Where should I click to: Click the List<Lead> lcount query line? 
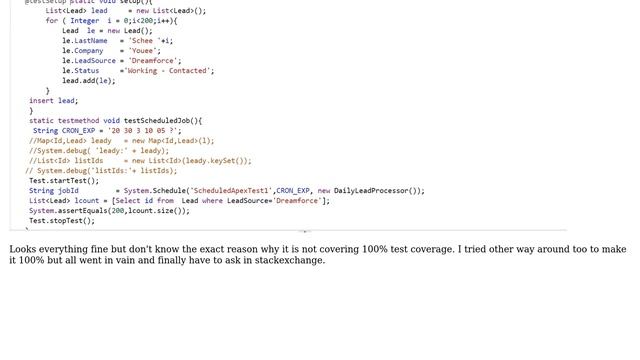pos(179,200)
